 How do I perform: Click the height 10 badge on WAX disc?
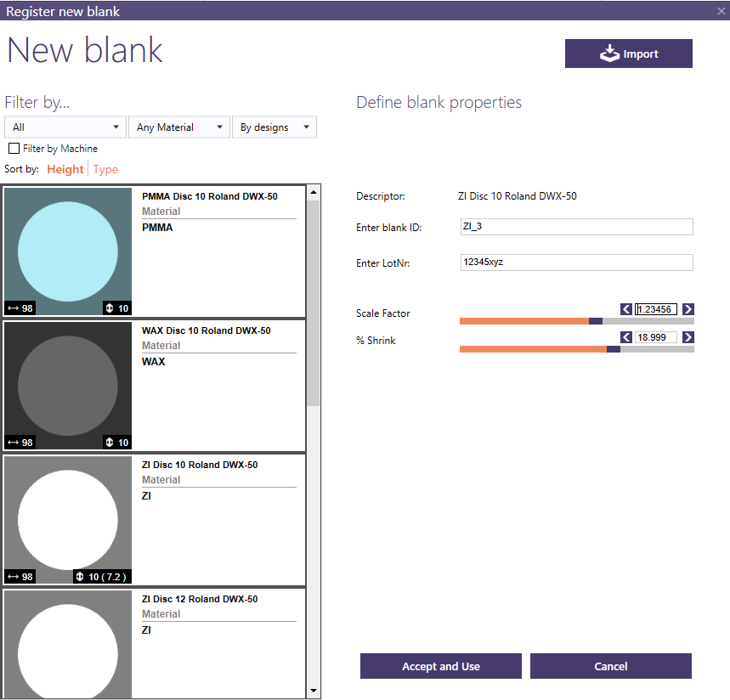click(x=117, y=442)
